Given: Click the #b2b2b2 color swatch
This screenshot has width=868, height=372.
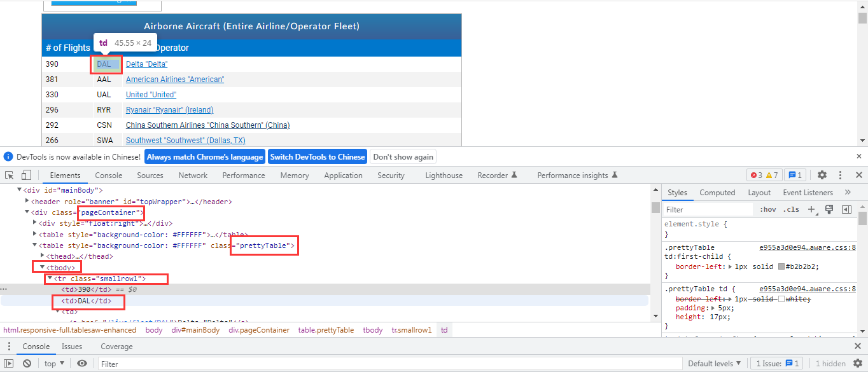Looking at the screenshot, I should pyautogui.click(x=781, y=266).
